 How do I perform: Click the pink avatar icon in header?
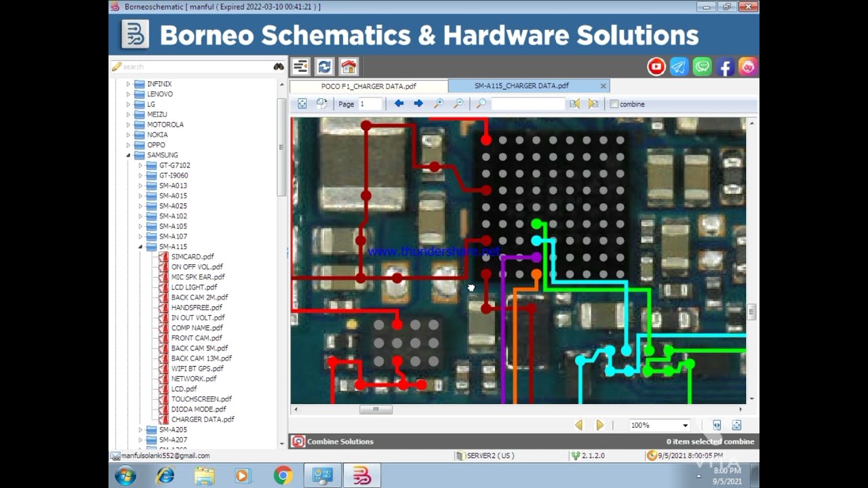pyautogui.click(x=747, y=66)
